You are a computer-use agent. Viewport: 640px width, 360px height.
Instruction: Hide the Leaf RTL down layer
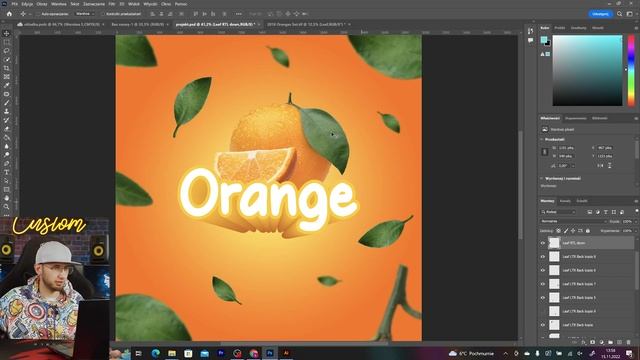[x=543, y=243]
